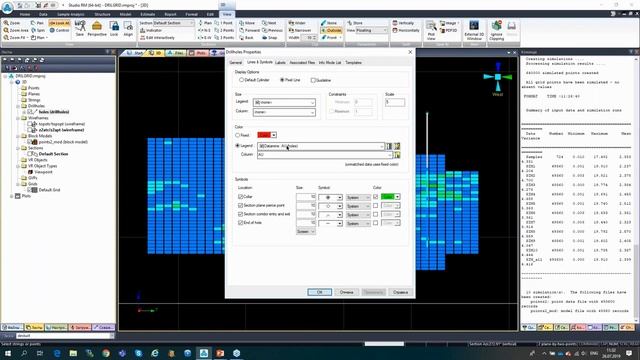Viewport: 640px width, 360px height.
Task: Click the Widen clipping tool
Action: [297, 23]
